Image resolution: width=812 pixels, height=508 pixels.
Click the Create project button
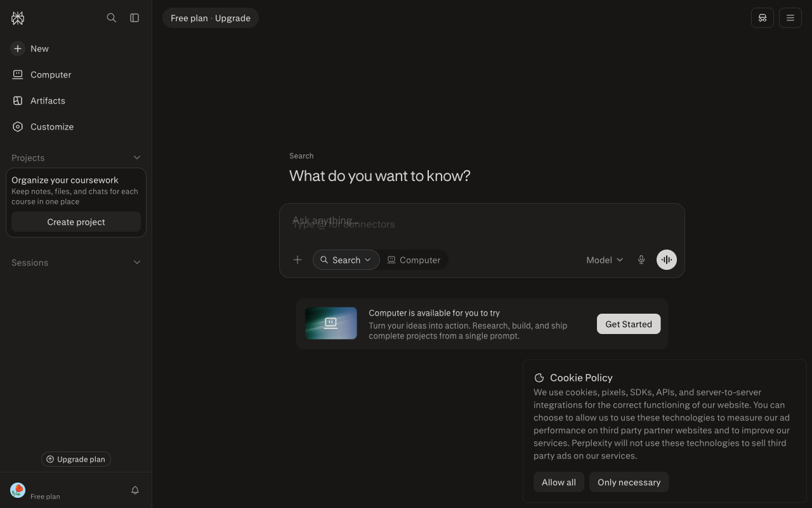[76, 222]
